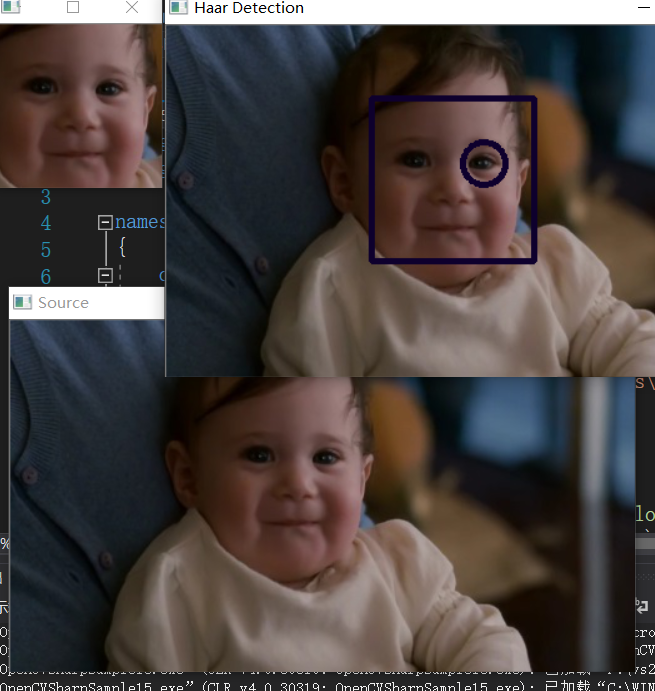The height and width of the screenshot is (691, 655).
Task: Click the word-wrap icon in the output panel
Action: click(642, 606)
